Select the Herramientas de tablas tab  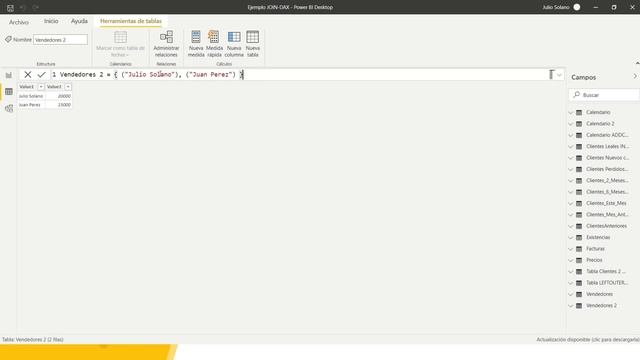tap(131, 21)
